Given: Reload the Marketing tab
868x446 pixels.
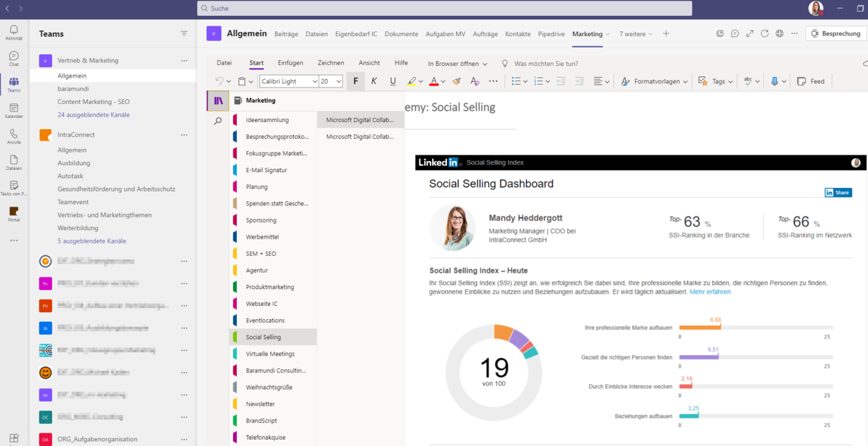Looking at the screenshot, I should (x=765, y=33).
